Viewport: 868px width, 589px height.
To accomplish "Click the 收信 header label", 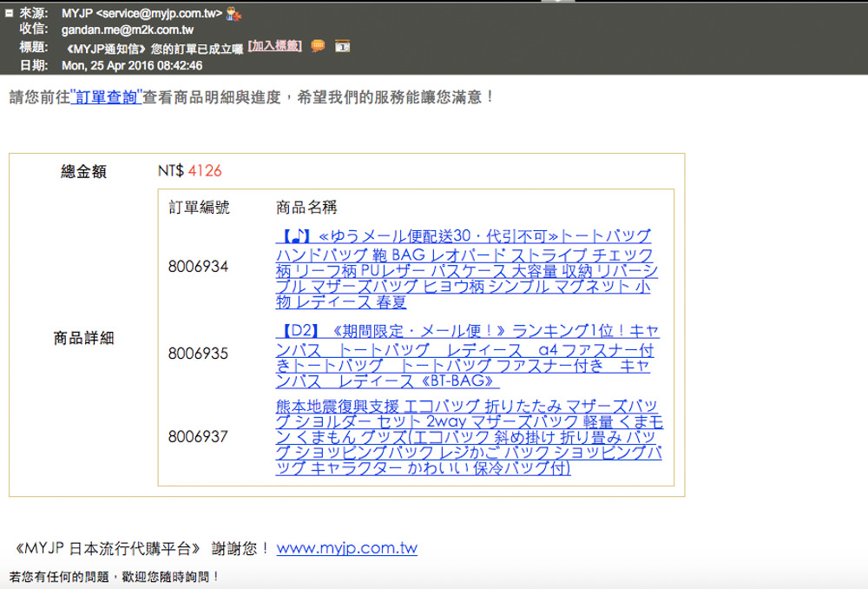I will [34, 29].
